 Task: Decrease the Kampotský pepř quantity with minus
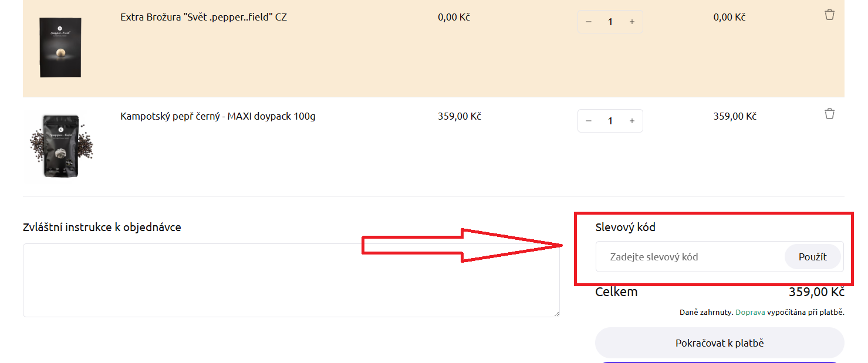pos(589,121)
